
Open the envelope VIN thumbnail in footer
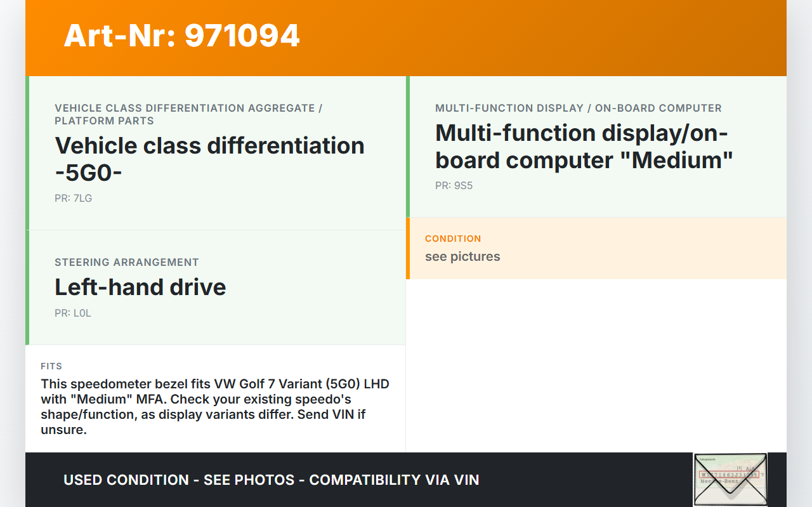point(730,479)
